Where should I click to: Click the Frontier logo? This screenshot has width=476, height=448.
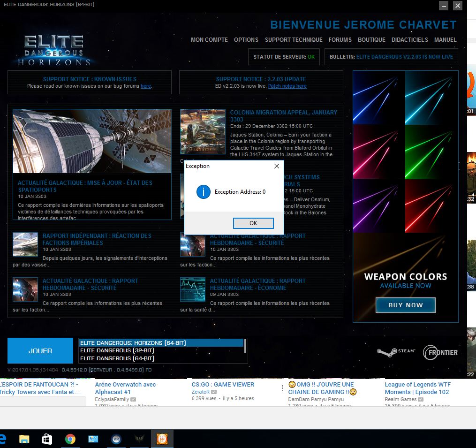tap(440, 353)
